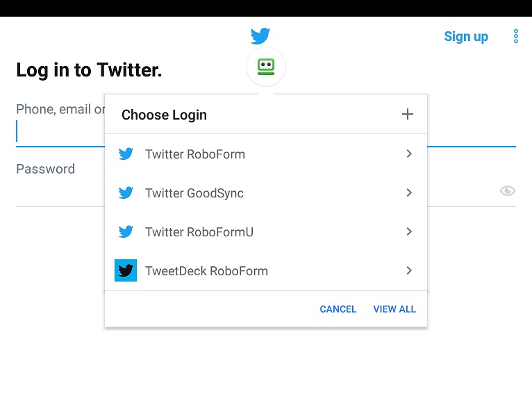Click the TweetDeck square icon
Image resolution: width=532 pixels, height=415 pixels.
(126, 270)
